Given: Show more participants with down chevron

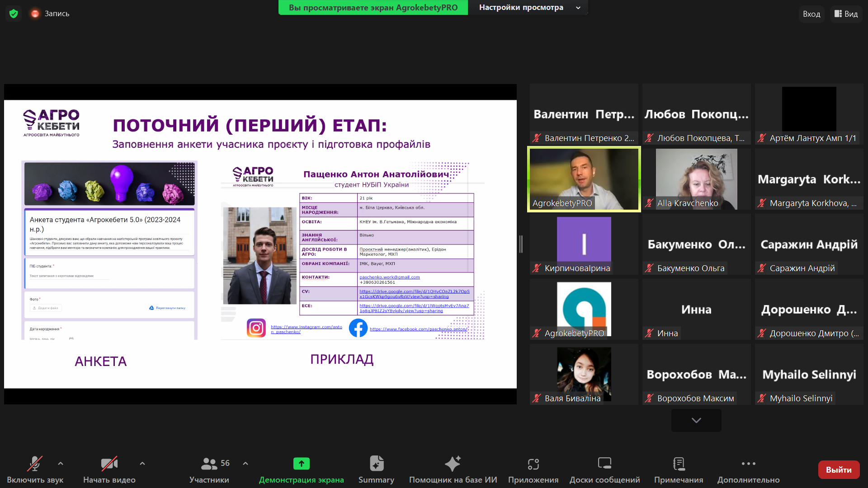Looking at the screenshot, I should click(x=696, y=420).
